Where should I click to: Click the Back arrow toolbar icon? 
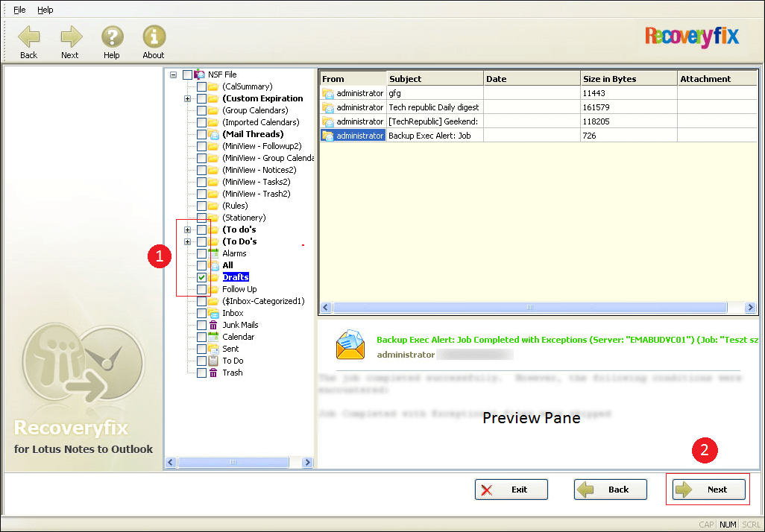(28, 37)
